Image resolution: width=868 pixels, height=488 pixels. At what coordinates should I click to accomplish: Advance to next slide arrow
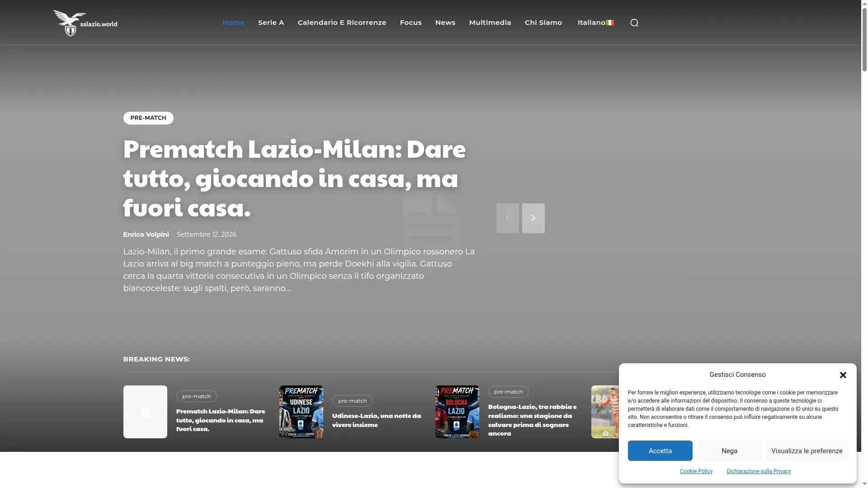click(x=533, y=218)
